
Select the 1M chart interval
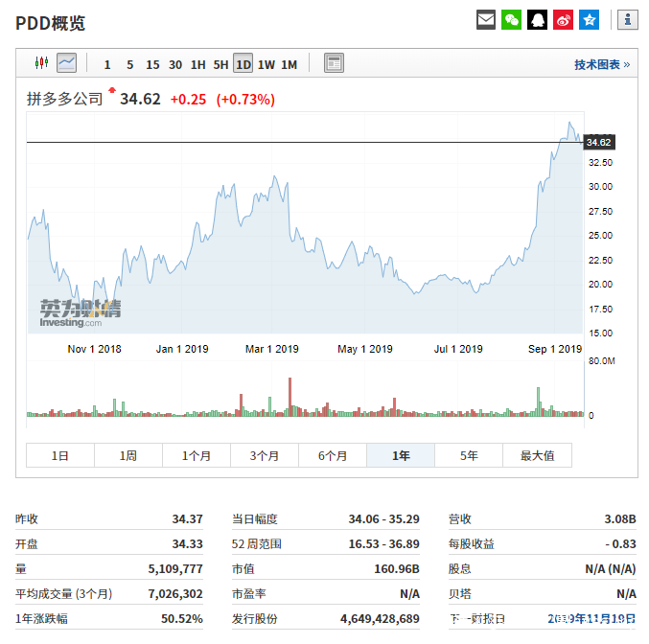pos(290,64)
